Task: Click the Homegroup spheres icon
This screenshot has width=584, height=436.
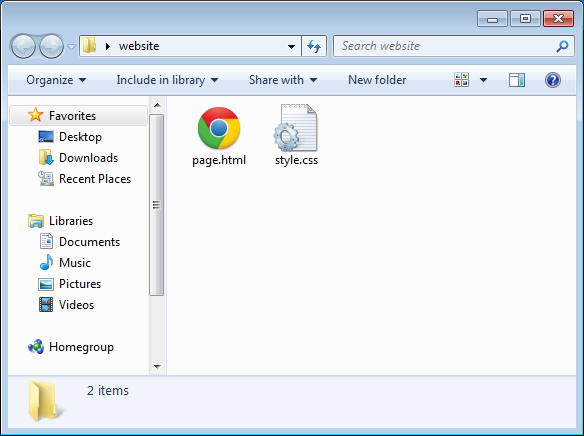Action: click(x=36, y=347)
